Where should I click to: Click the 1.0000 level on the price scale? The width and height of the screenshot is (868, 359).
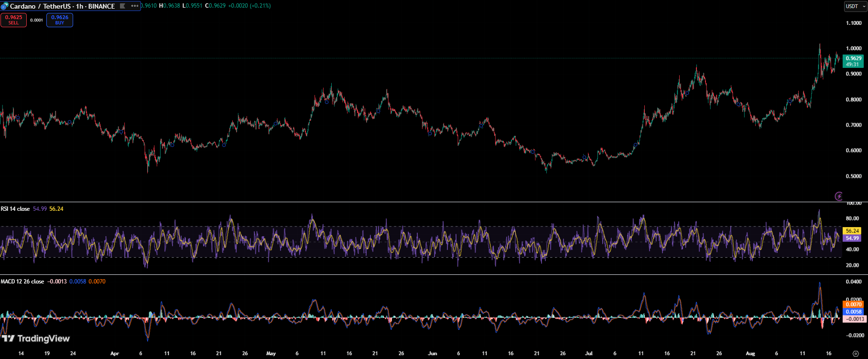854,48
